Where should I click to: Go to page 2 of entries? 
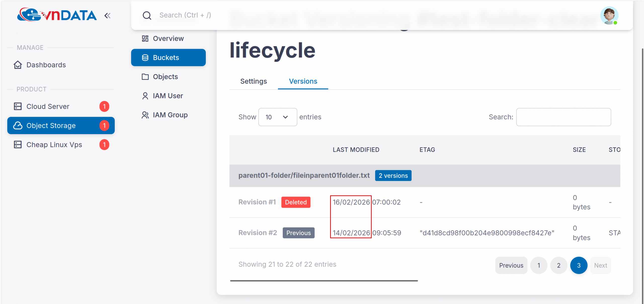click(558, 265)
